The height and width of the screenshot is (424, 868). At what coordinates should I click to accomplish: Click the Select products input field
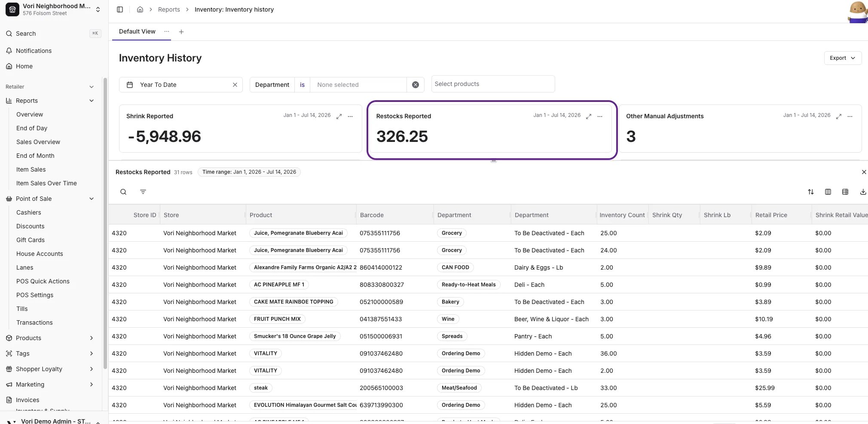coord(493,84)
